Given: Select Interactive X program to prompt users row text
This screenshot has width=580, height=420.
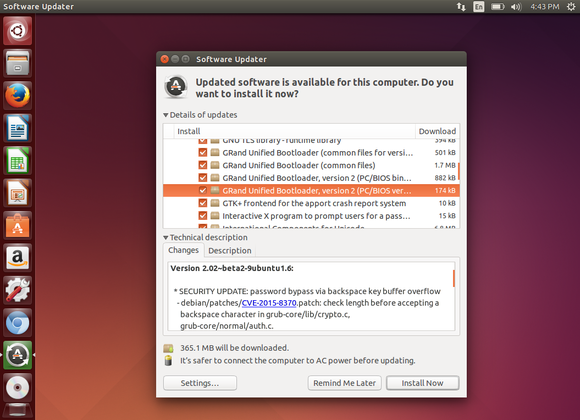Looking at the screenshot, I should pos(316,216).
